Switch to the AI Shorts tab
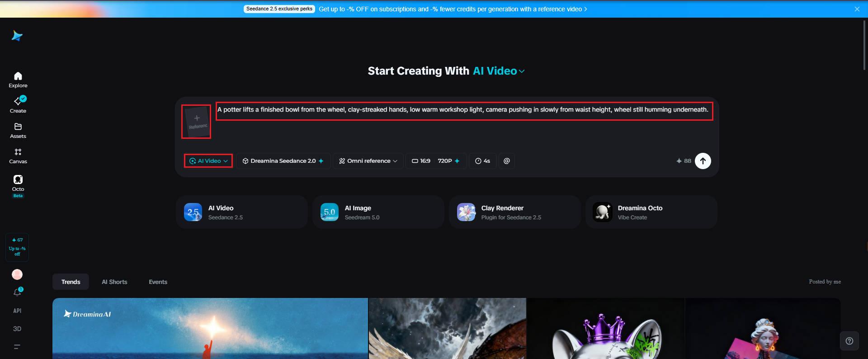 coord(114,282)
